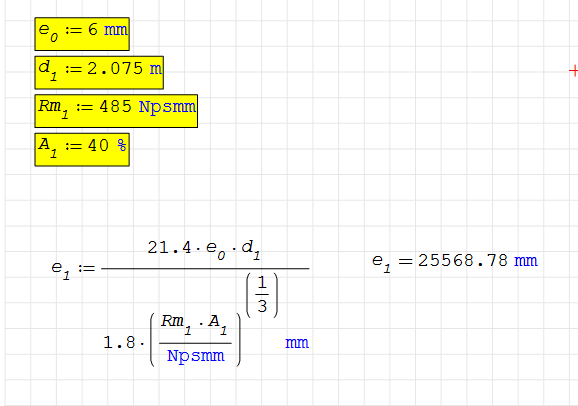Click the % unit in A1 definition
Screen dimensions: 578x406
[x=122, y=145]
